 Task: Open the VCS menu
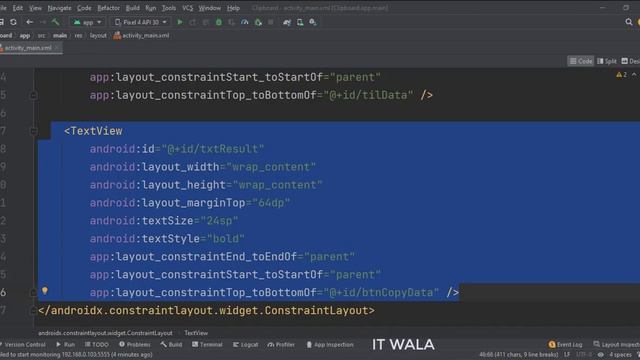pyautogui.click(x=188, y=8)
